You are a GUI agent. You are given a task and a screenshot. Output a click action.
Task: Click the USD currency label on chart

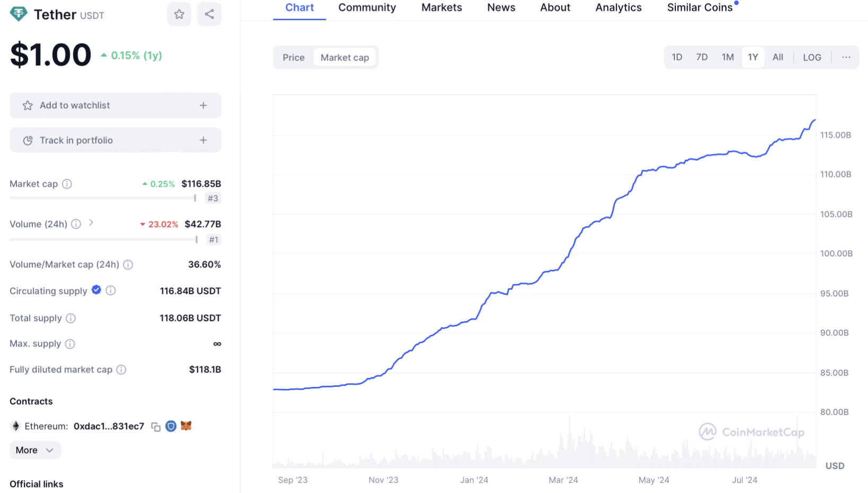[835, 466]
